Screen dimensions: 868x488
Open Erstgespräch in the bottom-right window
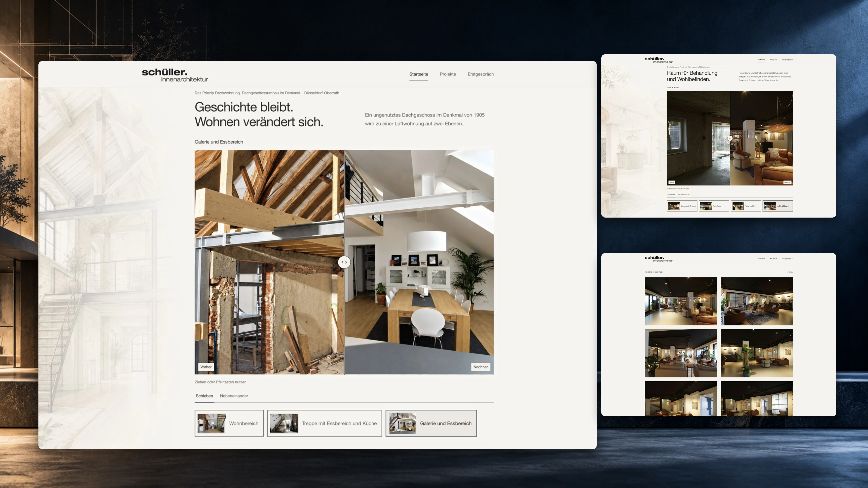point(787,258)
